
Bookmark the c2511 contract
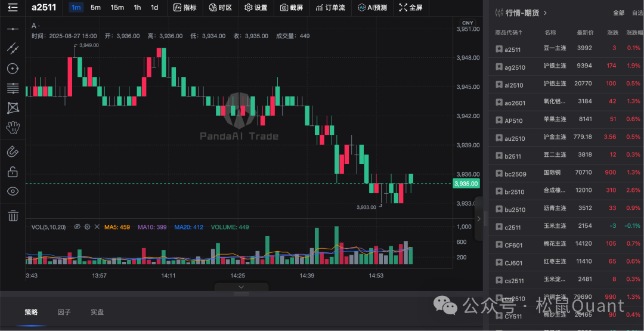(499, 227)
